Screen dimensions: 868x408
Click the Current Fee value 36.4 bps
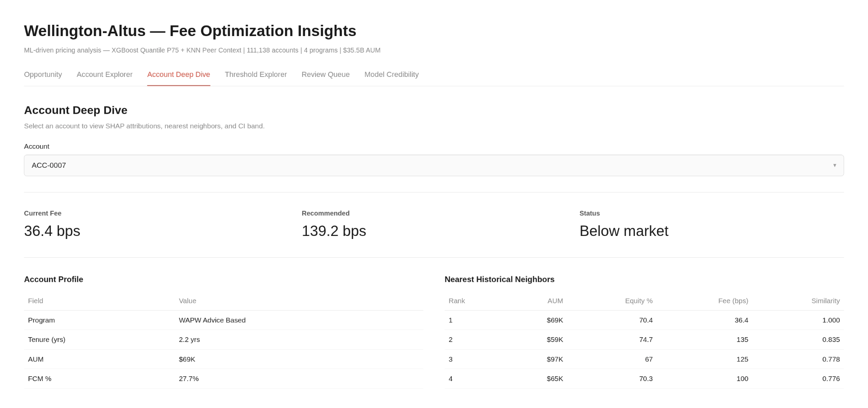coord(52,231)
